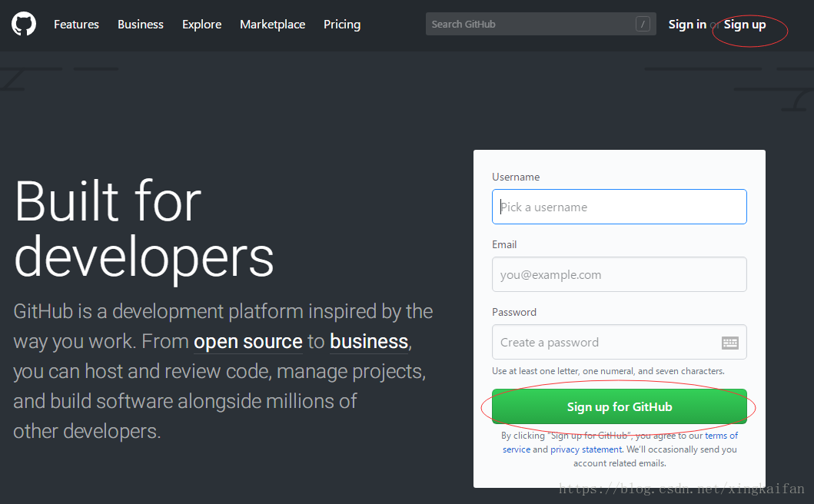Focus the Search GitHub field
Screen dimensions: 814x504
pyautogui.click(x=541, y=24)
